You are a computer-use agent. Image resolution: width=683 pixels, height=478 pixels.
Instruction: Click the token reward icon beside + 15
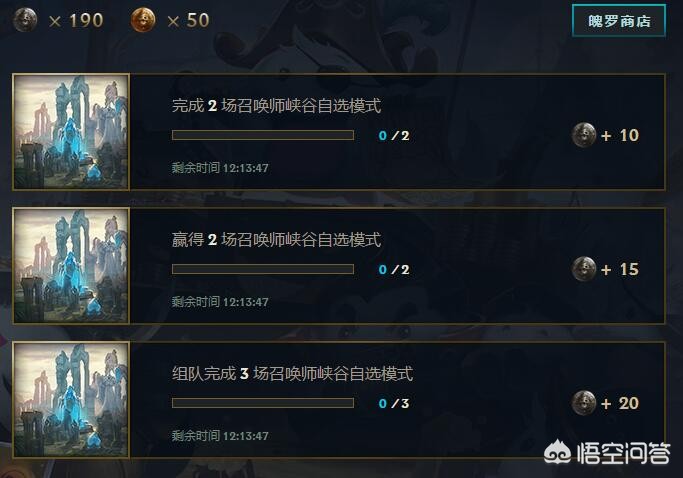coord(584,269)
